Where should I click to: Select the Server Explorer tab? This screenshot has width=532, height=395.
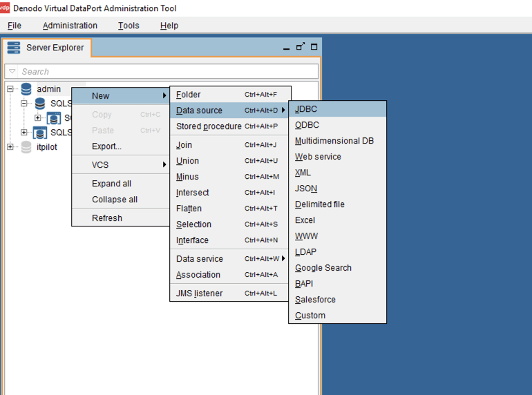click(46, 48)
